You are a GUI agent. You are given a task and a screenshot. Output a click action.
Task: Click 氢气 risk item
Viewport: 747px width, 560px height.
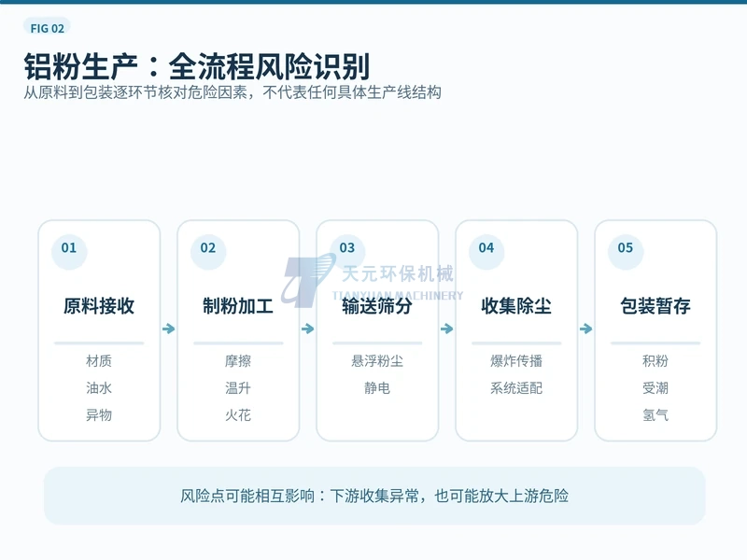point(655,415)
